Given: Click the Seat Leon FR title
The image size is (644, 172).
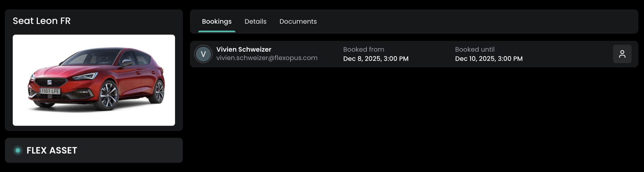Looking at the screenshot, I should (42, 21).
